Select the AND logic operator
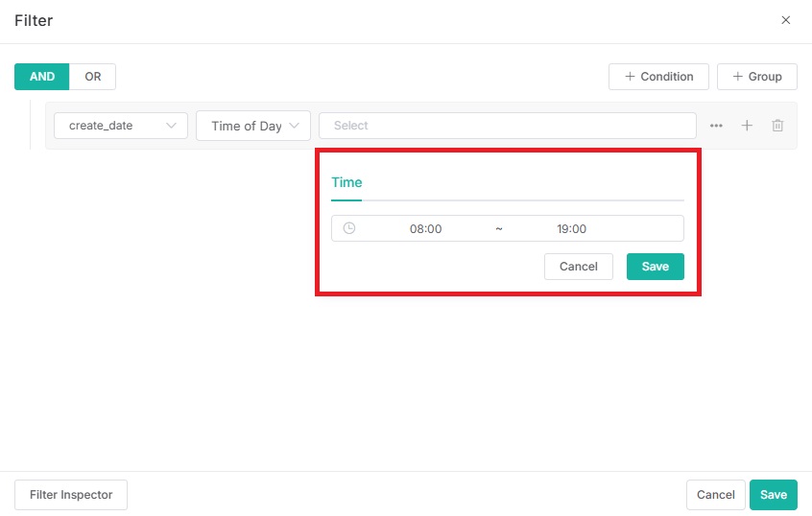812x516 pixels. pyautogui.click(x=42, y=77)
